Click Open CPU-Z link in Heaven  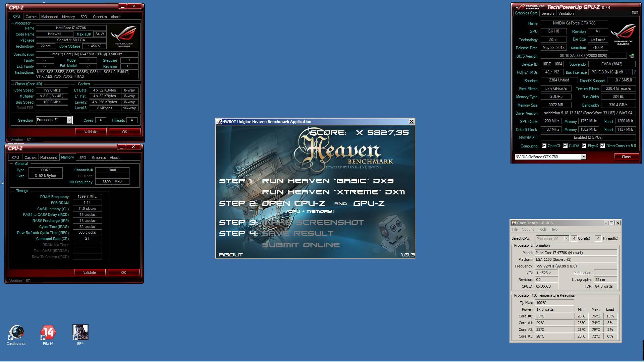293,203
